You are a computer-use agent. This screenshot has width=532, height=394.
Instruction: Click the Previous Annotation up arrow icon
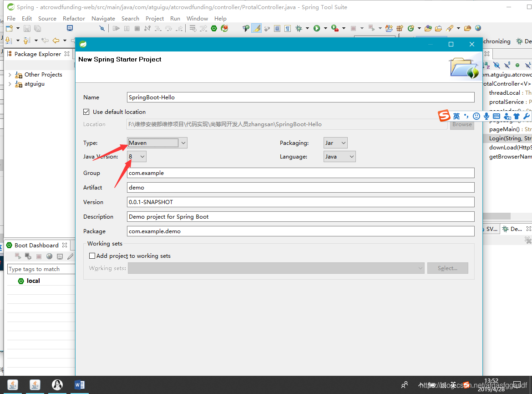click(26, 40)
